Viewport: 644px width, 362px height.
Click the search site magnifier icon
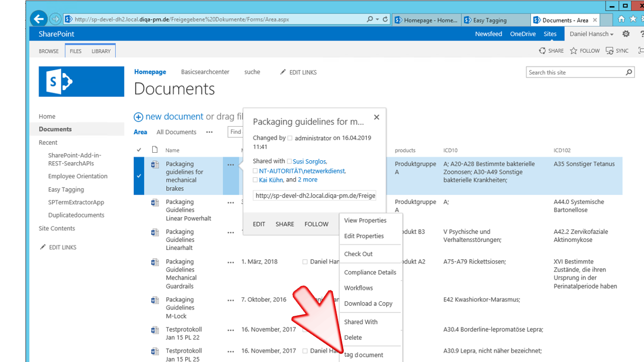click(629, 72)
